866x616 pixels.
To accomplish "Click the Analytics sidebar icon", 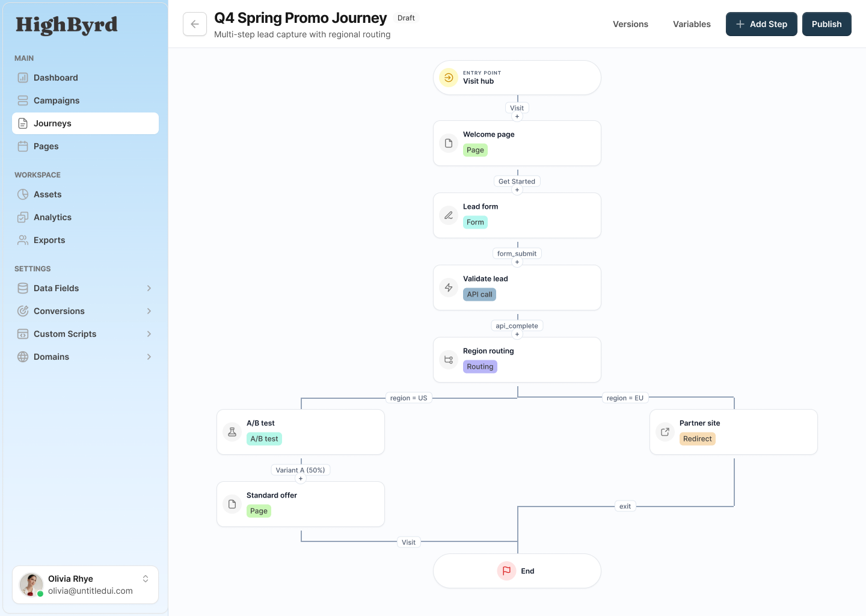I will [x=23, y=217].
